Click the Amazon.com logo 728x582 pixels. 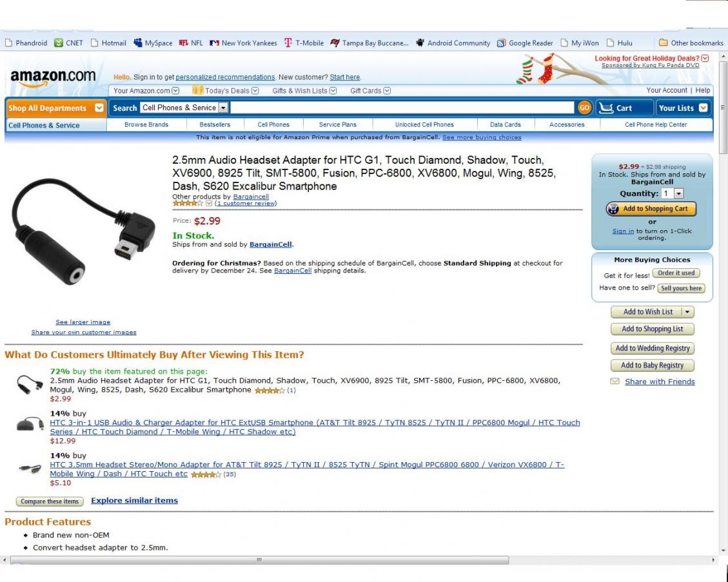(x=53, y=77)
